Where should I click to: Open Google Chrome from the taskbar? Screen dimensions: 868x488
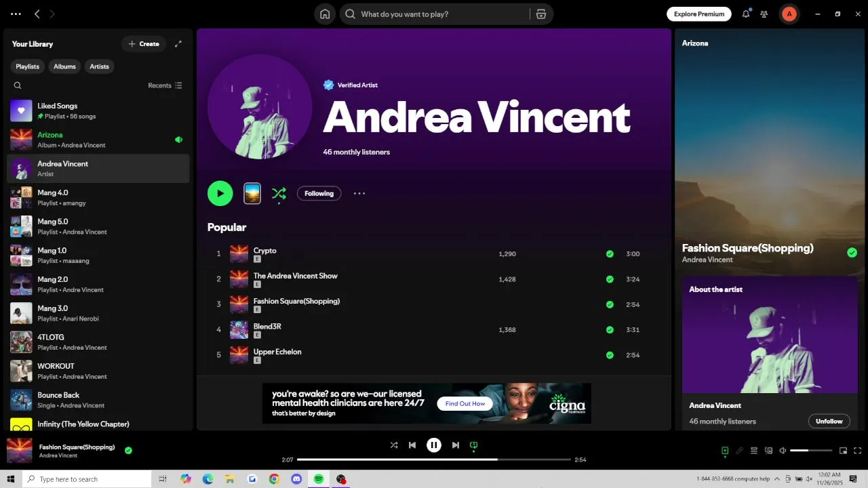pyautogui.click(x=274, y=479)
